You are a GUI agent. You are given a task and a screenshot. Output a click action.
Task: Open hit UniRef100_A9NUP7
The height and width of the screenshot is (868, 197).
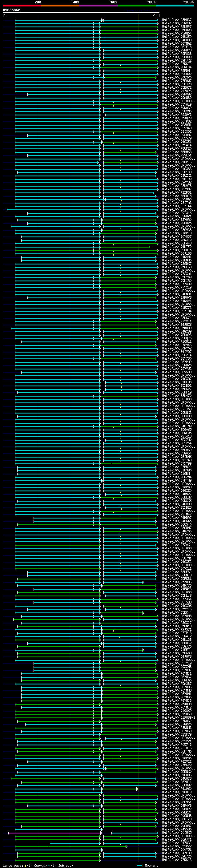pos(177,26)
